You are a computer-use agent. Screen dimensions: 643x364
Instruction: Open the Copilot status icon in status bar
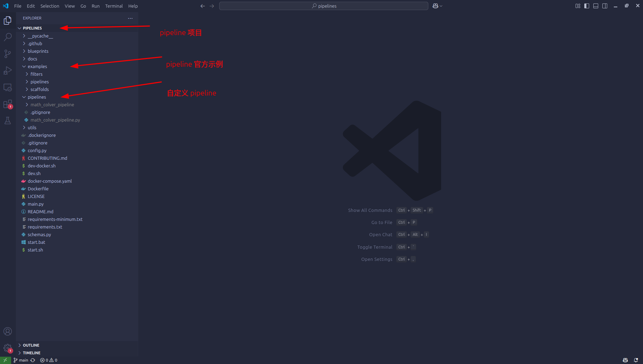click(625, 360)
